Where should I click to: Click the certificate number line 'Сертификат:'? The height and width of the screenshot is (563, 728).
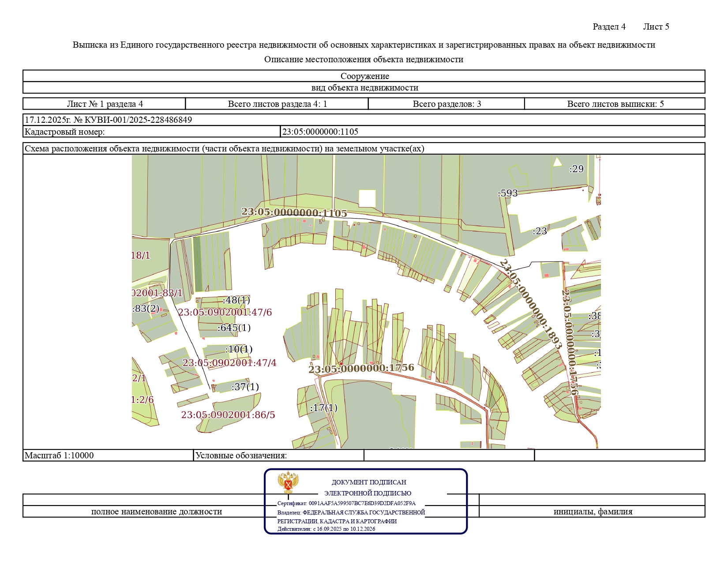click(346, 503)
